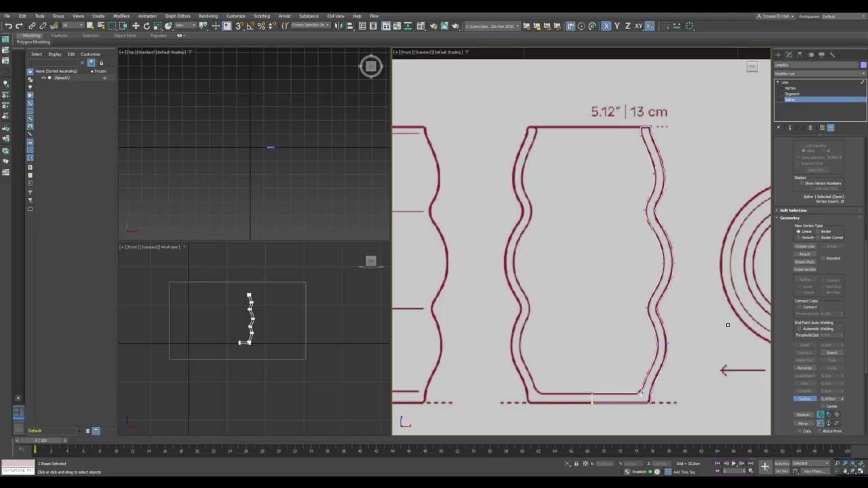Image resolution: width=868 pixels, height=488 pixels.
Task: Open the Hierarchy command panel tab
Action: pyautogui.click(x=800, y=55)
